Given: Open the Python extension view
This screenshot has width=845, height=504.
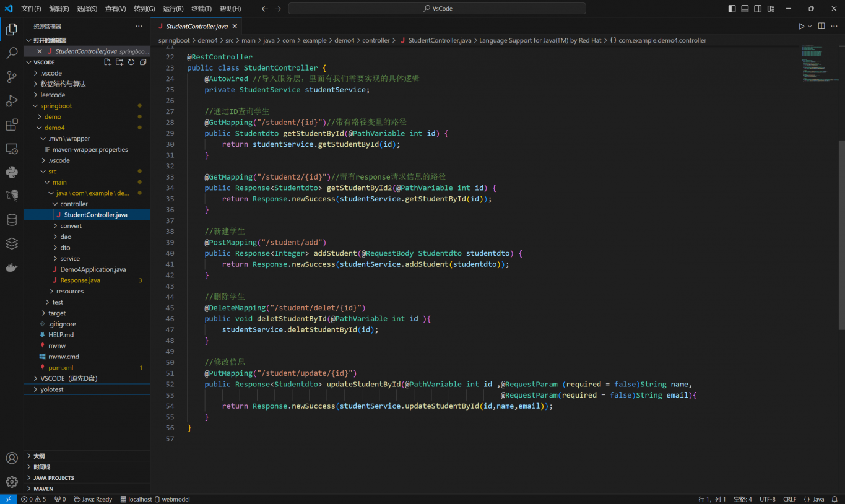Looking at the screenshot, I should coord(12,172).
